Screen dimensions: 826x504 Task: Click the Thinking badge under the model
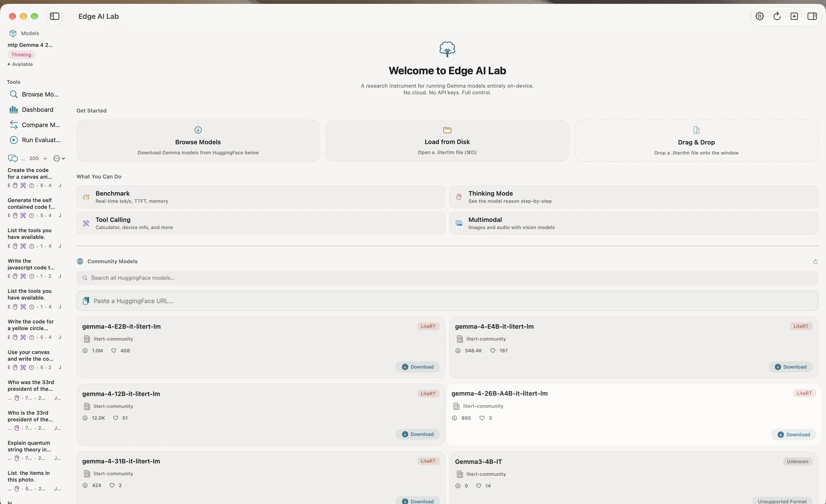click(x=21, y=55)
